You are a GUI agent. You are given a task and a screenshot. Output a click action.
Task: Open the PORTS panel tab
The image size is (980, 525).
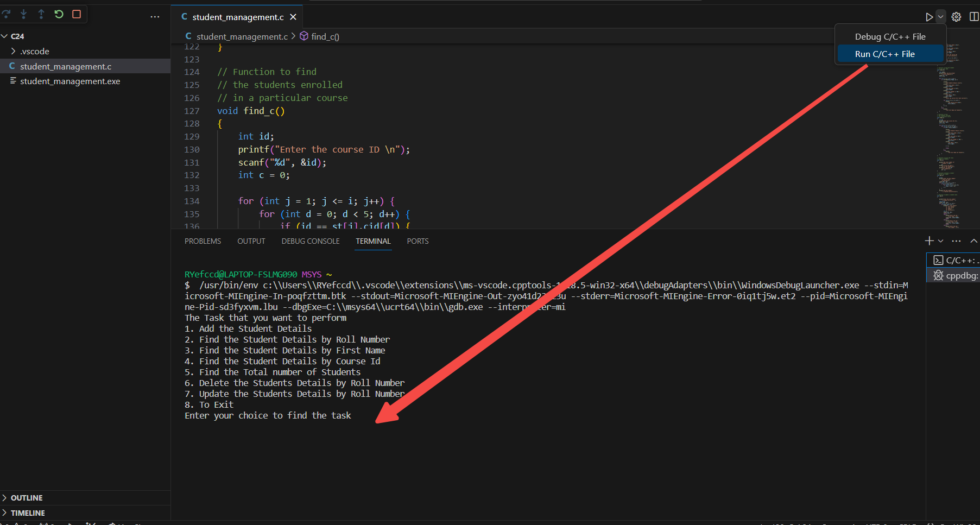click(418, 241)
